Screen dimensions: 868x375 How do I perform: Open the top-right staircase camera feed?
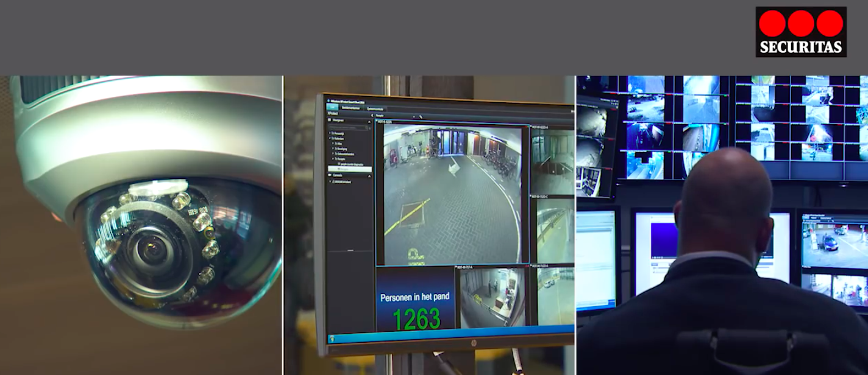[553, 159]
